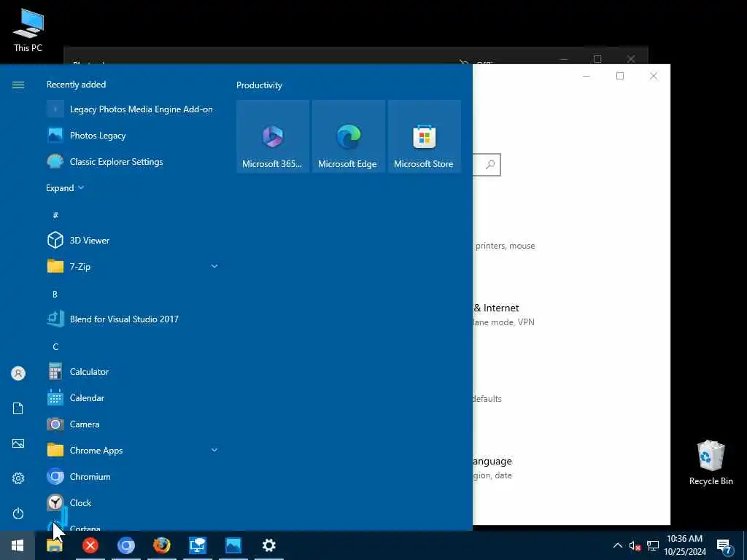This screenshot has width=747, height=560.
Task: Open the Calendar app
Action: 133,398
